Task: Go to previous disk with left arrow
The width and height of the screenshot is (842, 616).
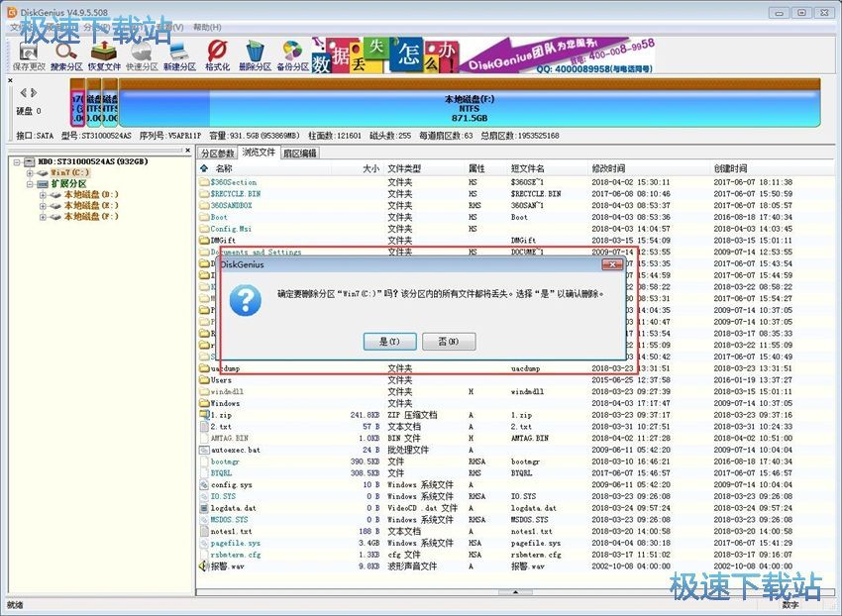Action: tap(23, 93)
